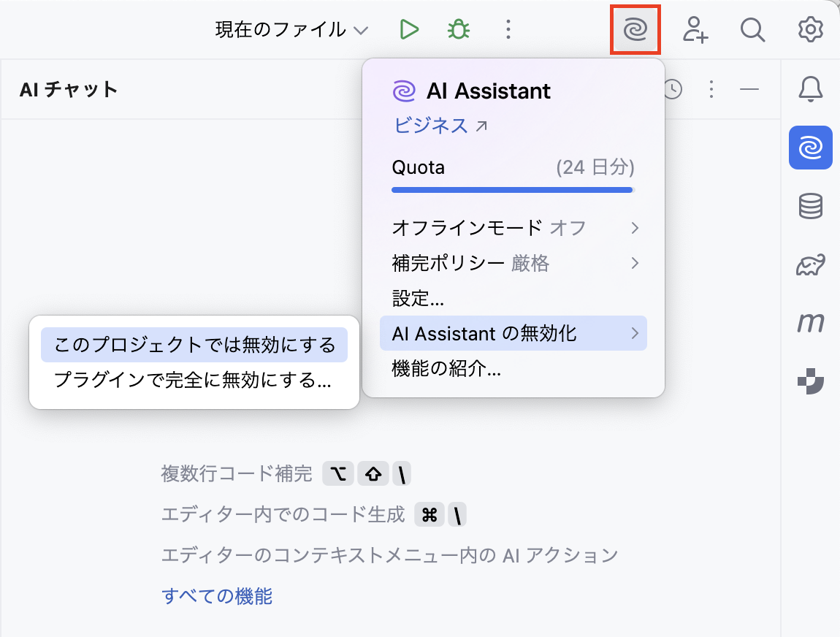840x637 pixels.
Task: Expand the オフラインモード submenu
Action: [x=513, y=228]
